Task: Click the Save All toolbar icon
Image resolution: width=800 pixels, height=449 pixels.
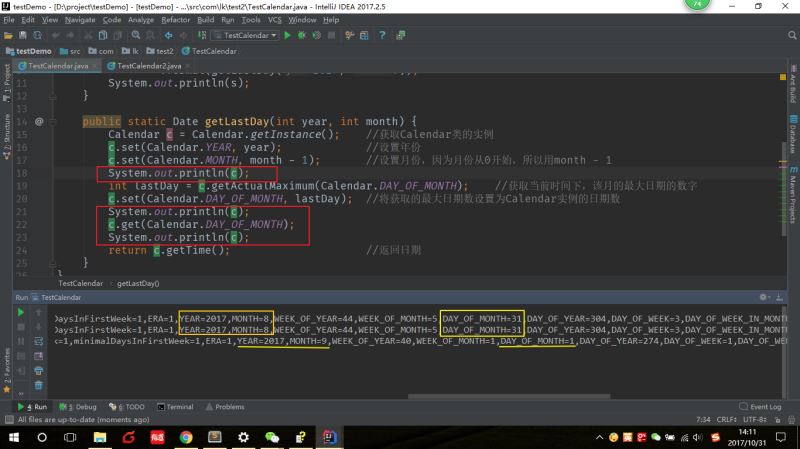Action: [x=22, y=35]
